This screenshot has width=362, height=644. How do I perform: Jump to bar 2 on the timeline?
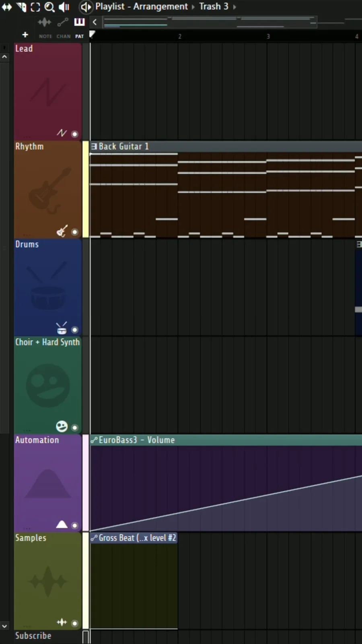coord(180,36)
